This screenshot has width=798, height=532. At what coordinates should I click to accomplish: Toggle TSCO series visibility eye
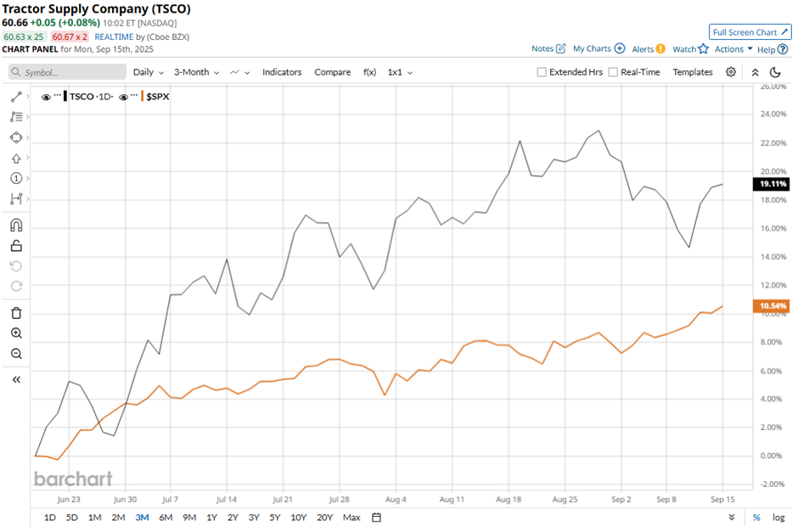[46, 97]
